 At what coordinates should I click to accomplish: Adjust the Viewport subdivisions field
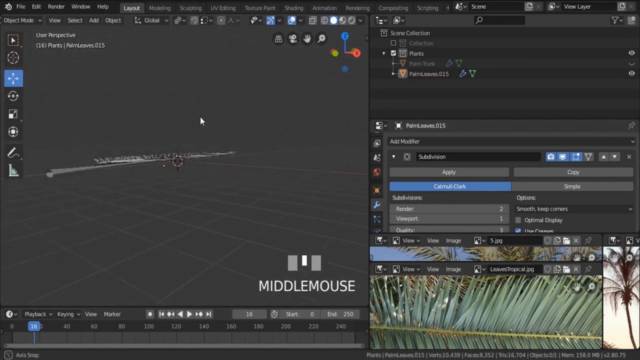(449, 219)
